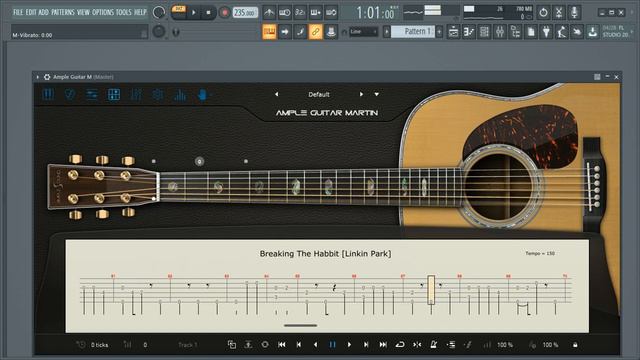Open the Tab player grid icon
The width and height of the screenshot is (640, 360).
pyautogui.click(x=114, y=95)
